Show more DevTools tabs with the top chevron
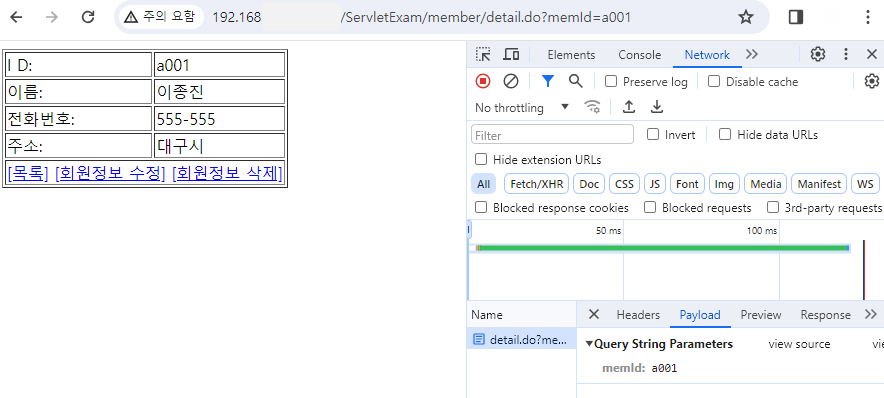The width and height of the screenshot is (884, 398). (752, 54)
